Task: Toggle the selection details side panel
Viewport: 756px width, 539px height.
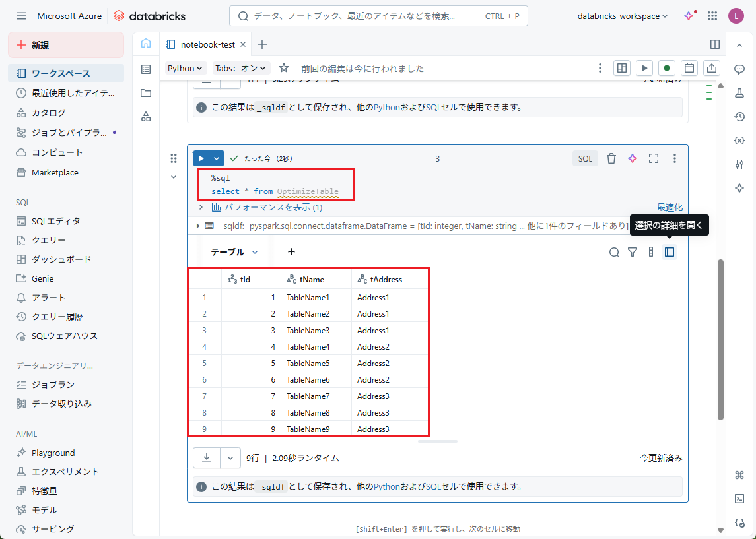Action: pos(670,252)
